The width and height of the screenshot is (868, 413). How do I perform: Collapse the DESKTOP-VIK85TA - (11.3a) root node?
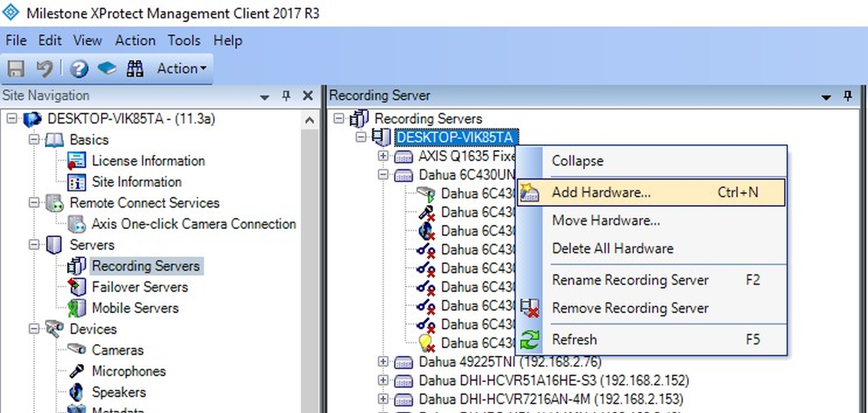click(x=12, y=118)
